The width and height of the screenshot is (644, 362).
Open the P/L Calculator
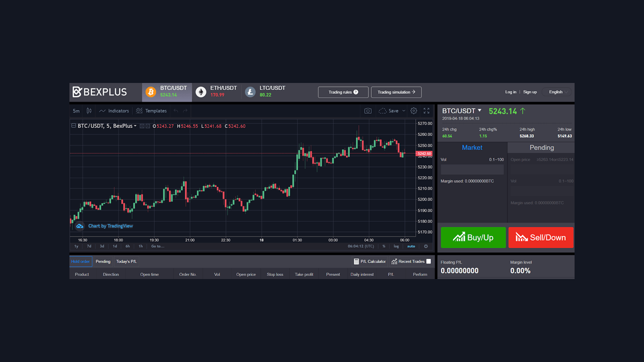click(x=370, y=261)
